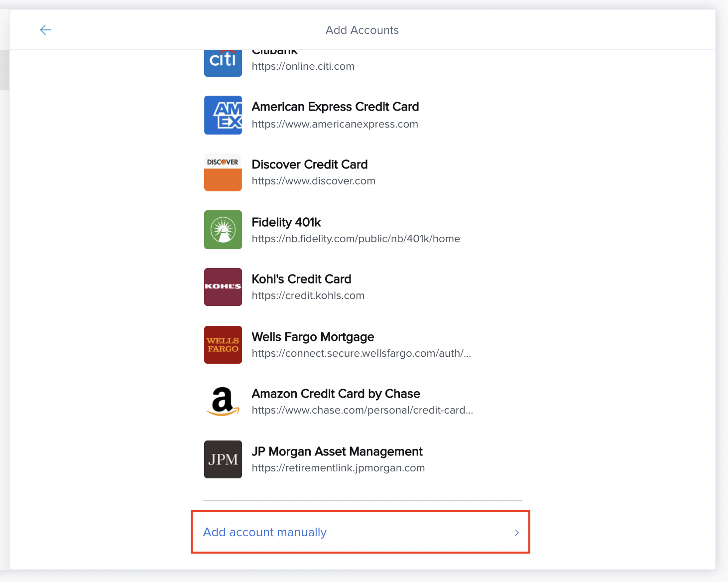This screenshot has height=582, width=728.
Task: Click the JPM logo icon
Action: pyautogui.click(x=223, y=459)
